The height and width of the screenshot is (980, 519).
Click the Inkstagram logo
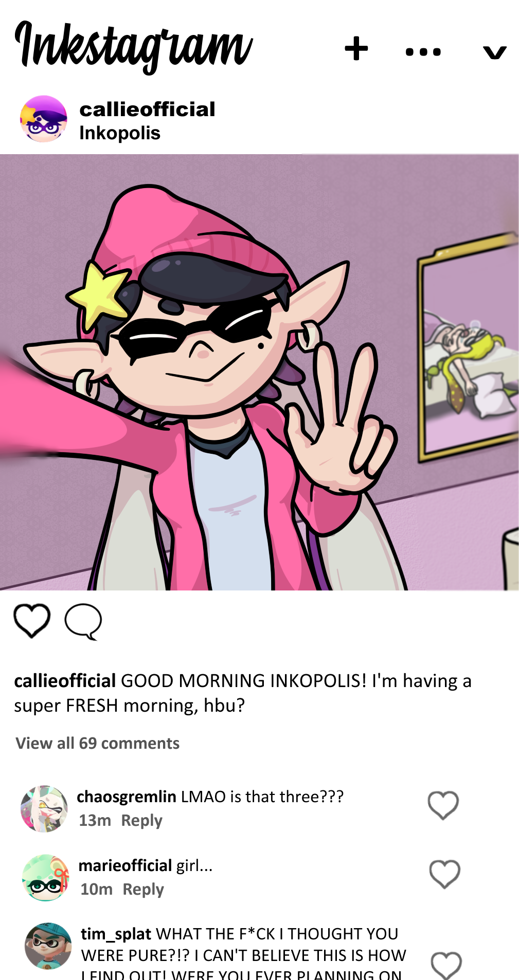[134, 47]
